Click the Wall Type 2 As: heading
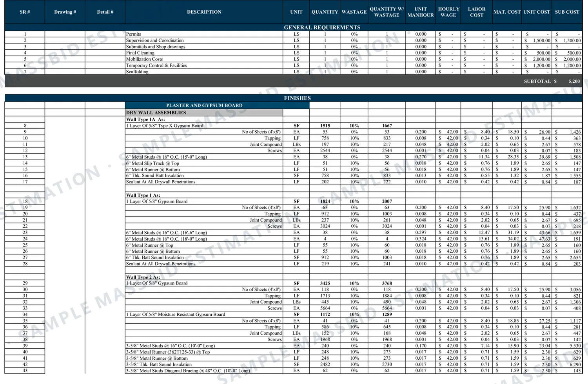This screenshot has width=588, height=384. tap(143, 277)
